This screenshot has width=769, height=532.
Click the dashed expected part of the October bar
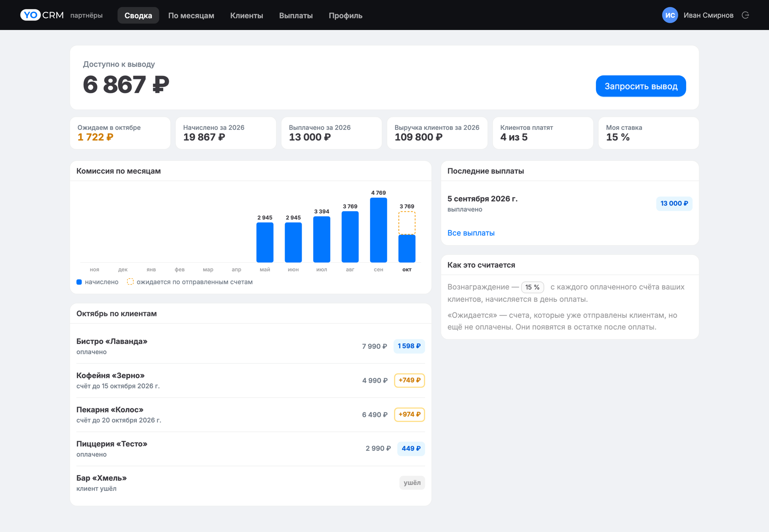coord(407,223)
